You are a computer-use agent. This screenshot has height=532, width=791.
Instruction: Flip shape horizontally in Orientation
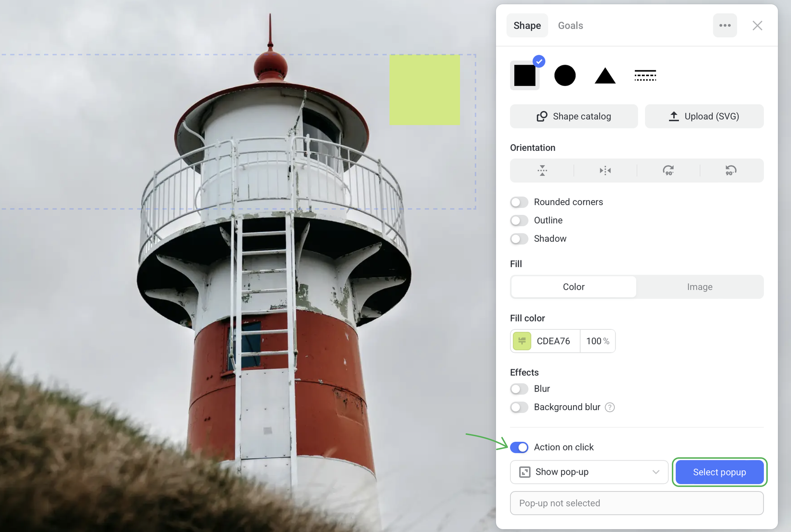(x=605, y=170)
